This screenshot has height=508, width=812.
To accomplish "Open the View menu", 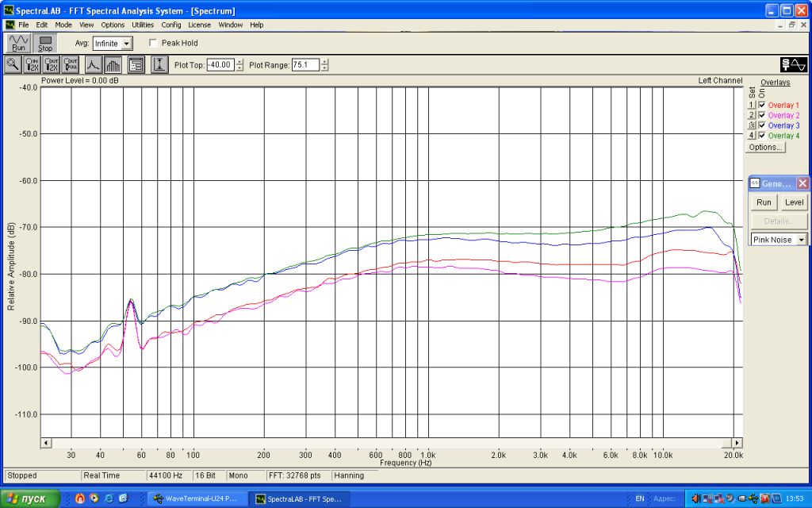I will tap(86, 25).
